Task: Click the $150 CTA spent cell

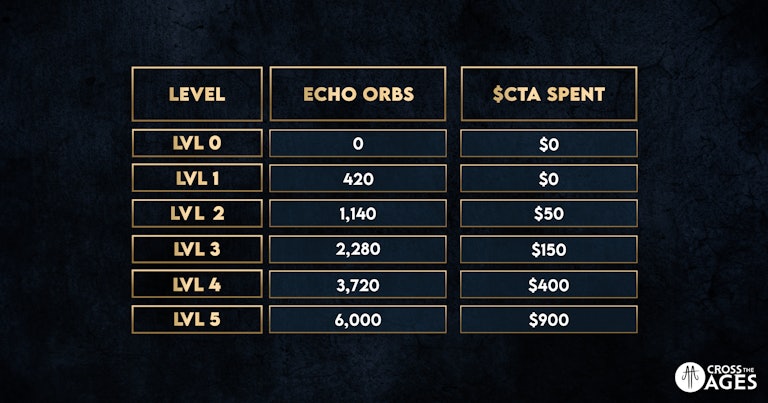Action: 549,249
